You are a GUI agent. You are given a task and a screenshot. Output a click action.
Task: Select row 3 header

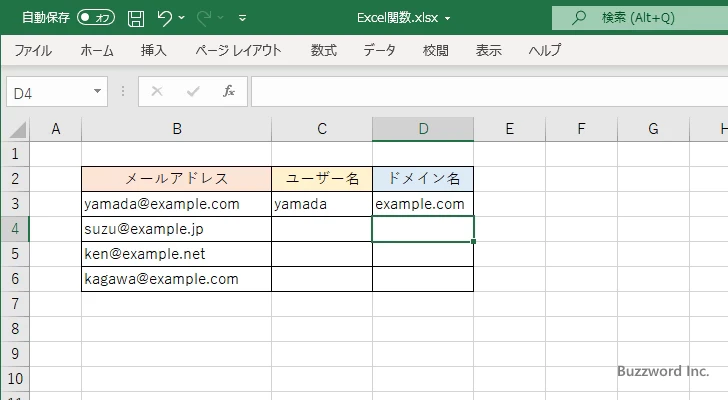point(15,204)
